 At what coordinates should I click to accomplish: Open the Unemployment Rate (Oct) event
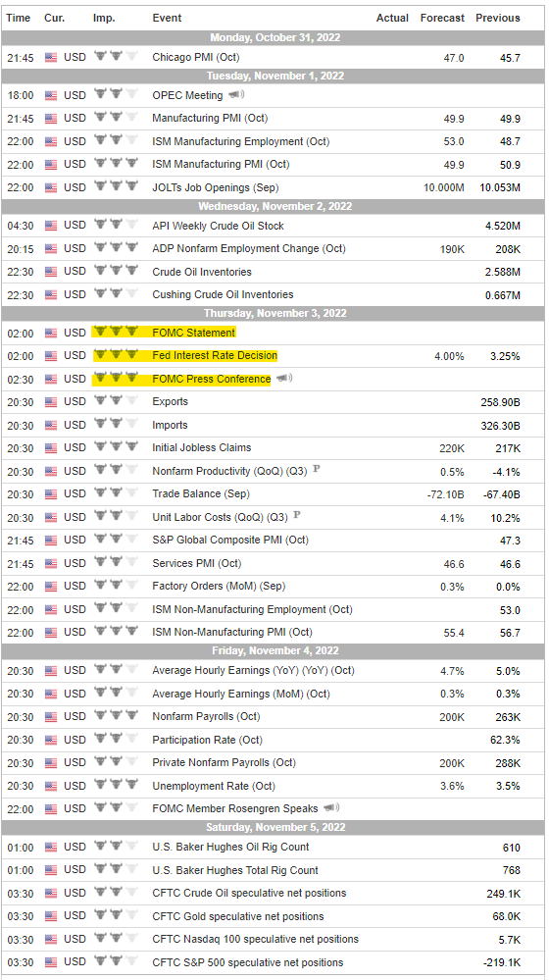[214, 786]
